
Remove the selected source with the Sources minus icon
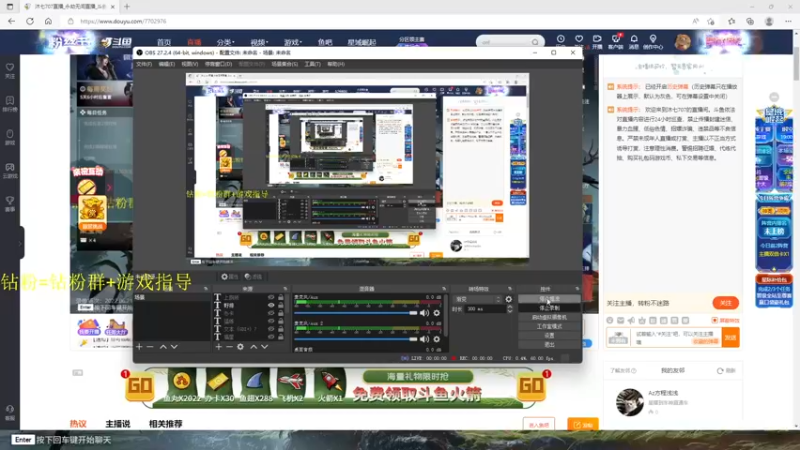pos(229,347)
